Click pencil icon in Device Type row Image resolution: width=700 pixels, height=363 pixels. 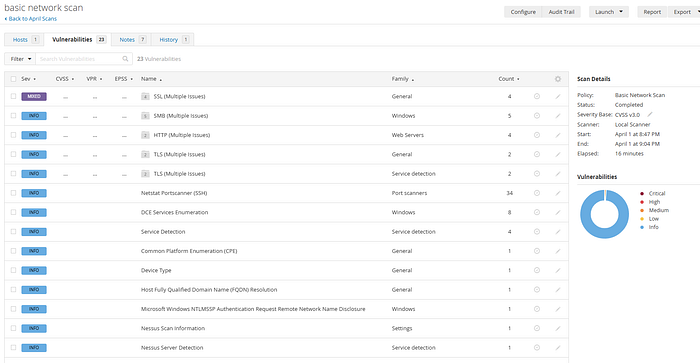click(558, 270)
